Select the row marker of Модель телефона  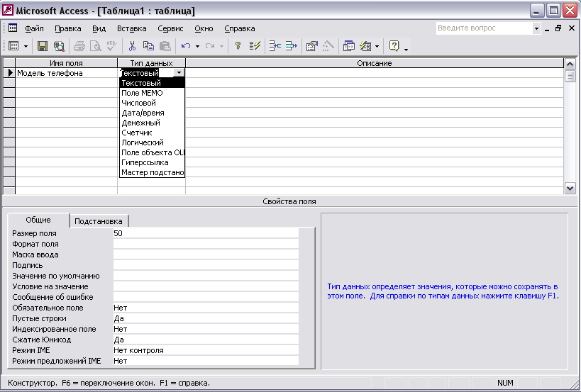coord(9,73)
